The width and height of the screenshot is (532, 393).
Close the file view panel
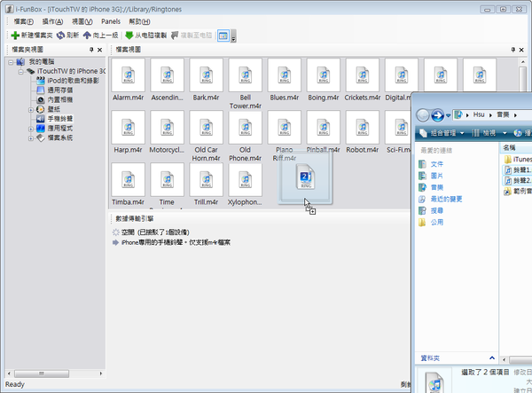pos(521,50)
